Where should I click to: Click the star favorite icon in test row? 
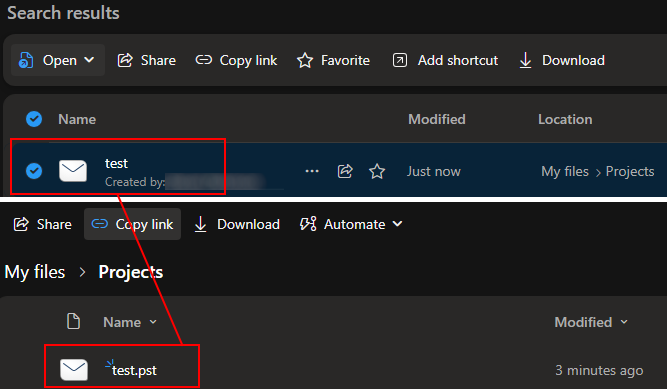coord(377,172)
